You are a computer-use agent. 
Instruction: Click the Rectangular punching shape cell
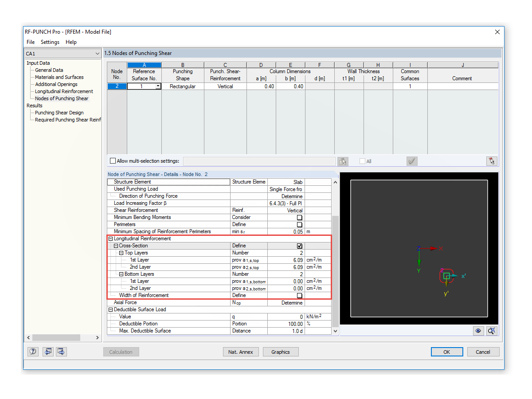(x=183, y=86)
